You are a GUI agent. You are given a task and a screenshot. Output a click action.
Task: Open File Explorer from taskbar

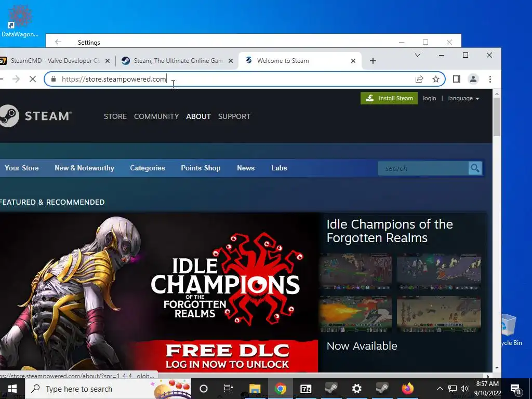tap(255, 389)
